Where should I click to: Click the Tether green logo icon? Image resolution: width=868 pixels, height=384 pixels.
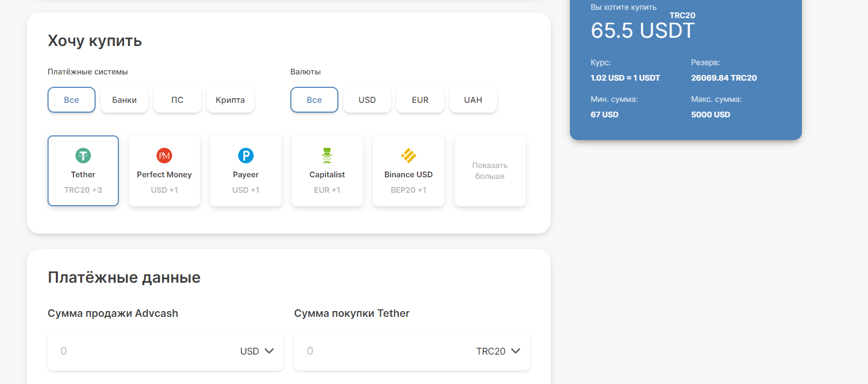tap(83, 156)
